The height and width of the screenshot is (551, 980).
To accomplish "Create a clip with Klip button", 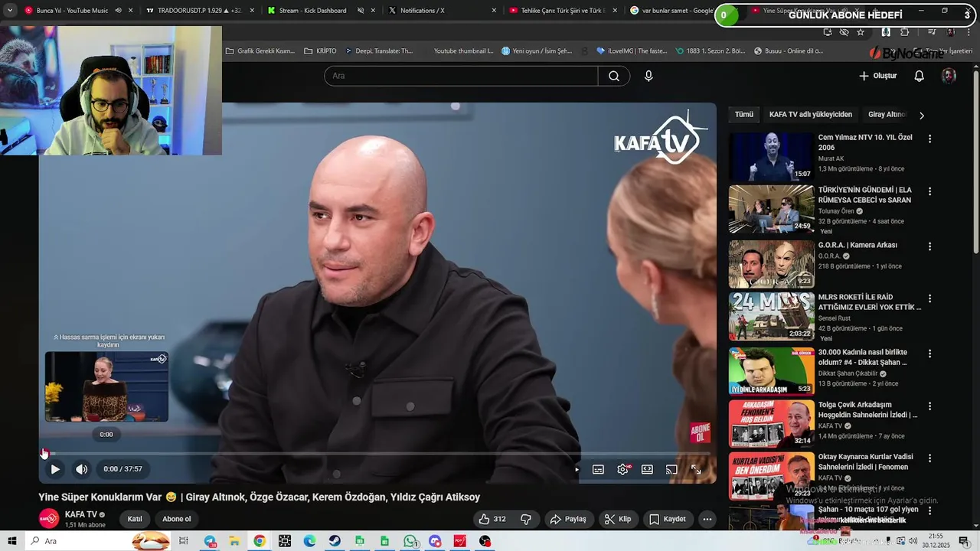I will (618, 519).
